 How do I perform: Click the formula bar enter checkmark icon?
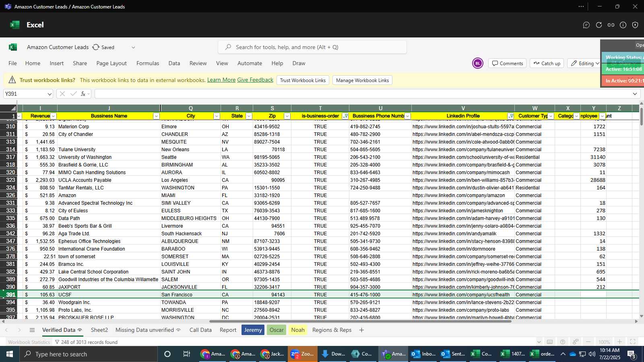pos(73,94)
